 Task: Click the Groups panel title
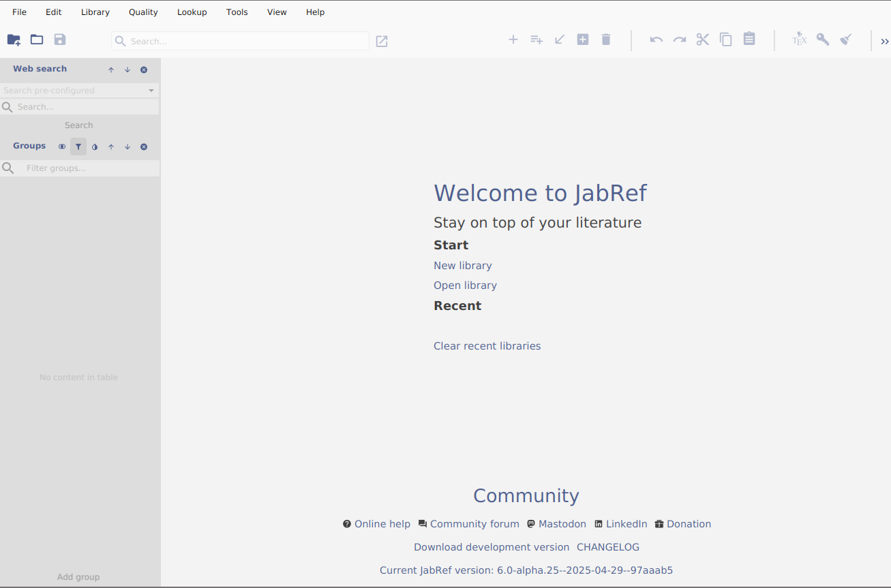pyautogui.click(x=29, y=146)
